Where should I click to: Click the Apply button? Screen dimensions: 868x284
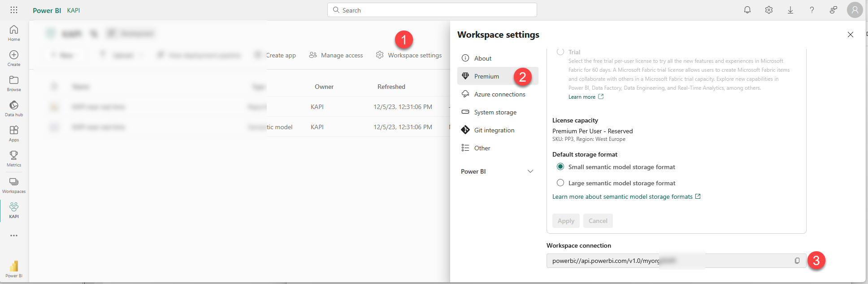[x=566, y=221]
